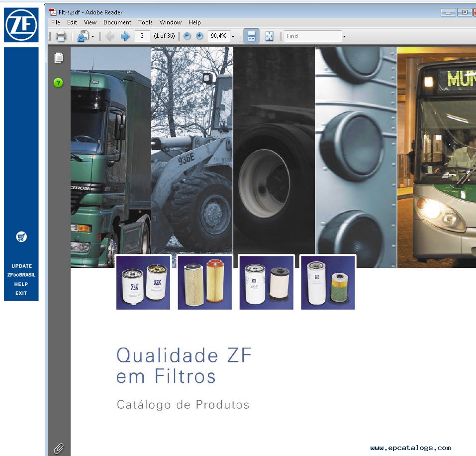Viewport: 476px width, 456px height.
Task: Open the File menu
Action: 56,22
